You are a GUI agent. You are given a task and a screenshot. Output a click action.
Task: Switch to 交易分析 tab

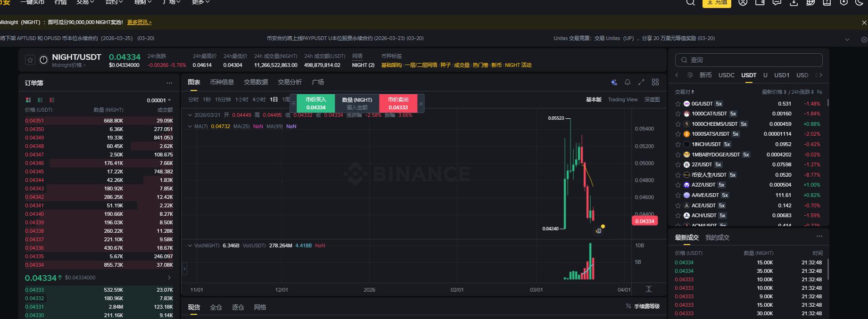[x=290, y=82]
